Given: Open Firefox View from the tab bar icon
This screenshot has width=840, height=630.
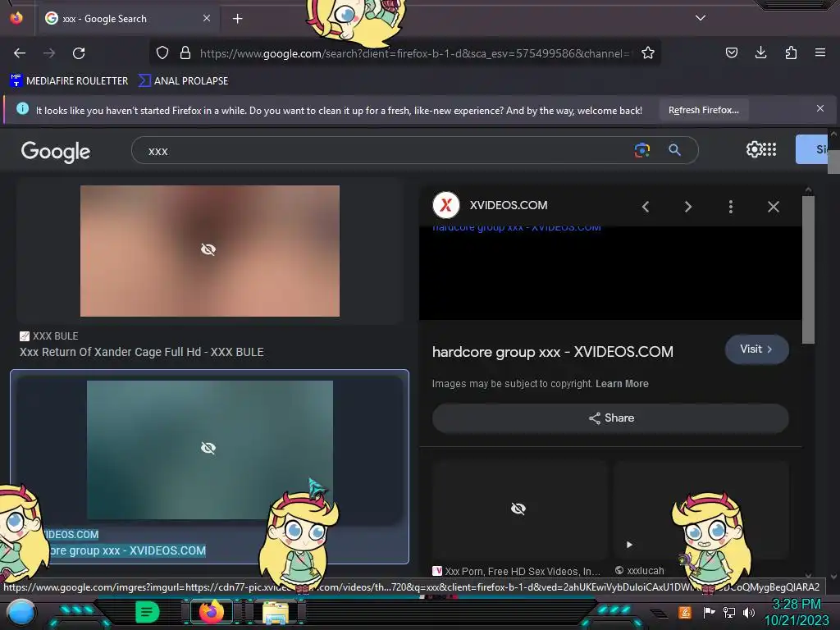Looking at the screenshot, I should (x=16, y=18).
